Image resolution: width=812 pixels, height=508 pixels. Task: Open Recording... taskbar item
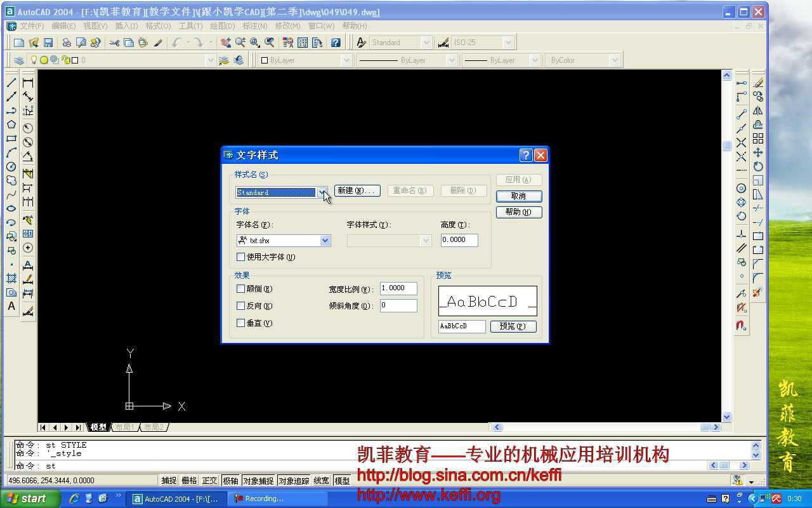(x=277, y=498)
